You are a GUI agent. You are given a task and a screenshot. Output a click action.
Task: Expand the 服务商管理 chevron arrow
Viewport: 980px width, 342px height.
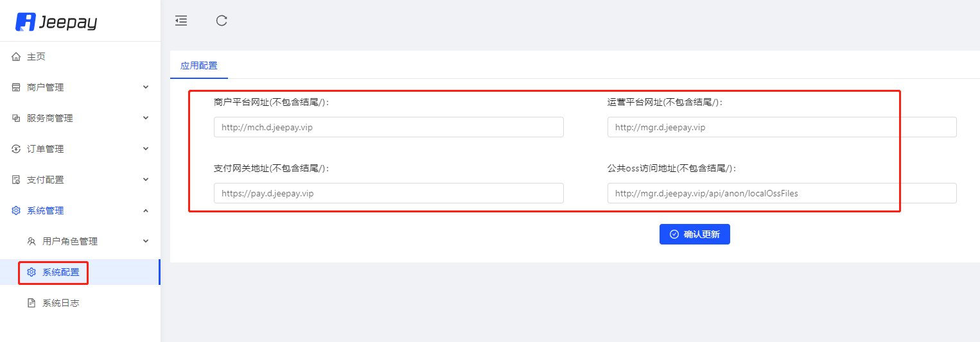point(146,117)
